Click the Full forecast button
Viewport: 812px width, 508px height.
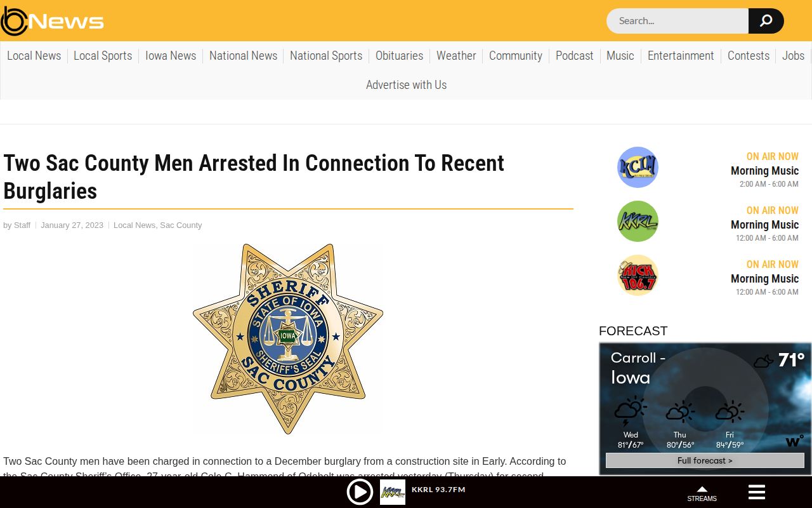click(705, 460)
